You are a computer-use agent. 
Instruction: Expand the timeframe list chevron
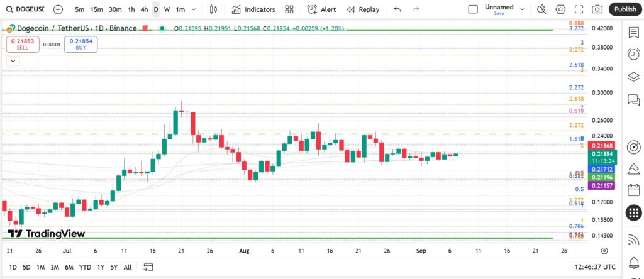coord(194,9)
